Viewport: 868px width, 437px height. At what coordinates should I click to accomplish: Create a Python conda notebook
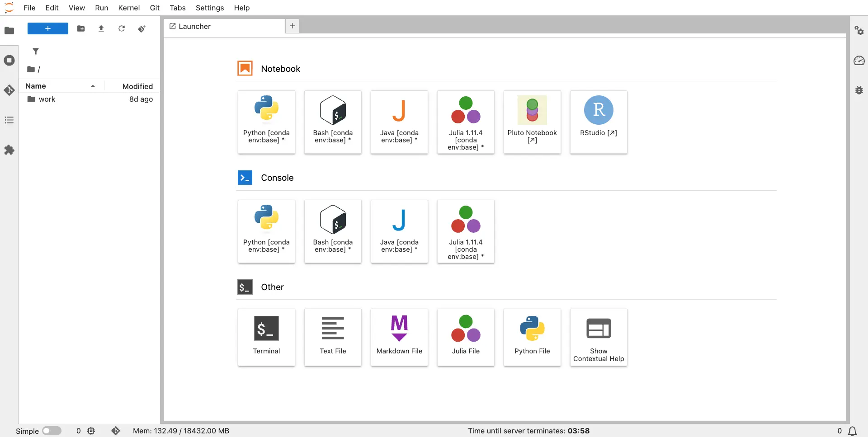(266, 122)
